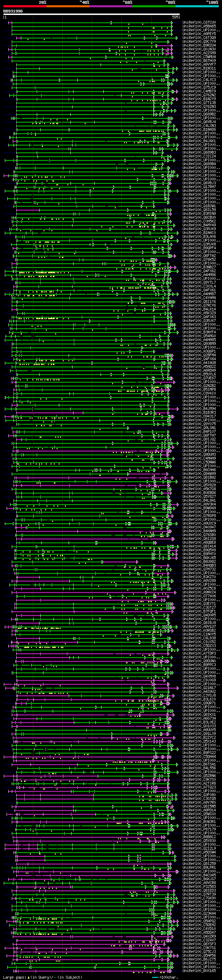Screen dimensions: 222x980
Task: Select the UniRef100_B1N4D6 row label
Action: [199, 129]
